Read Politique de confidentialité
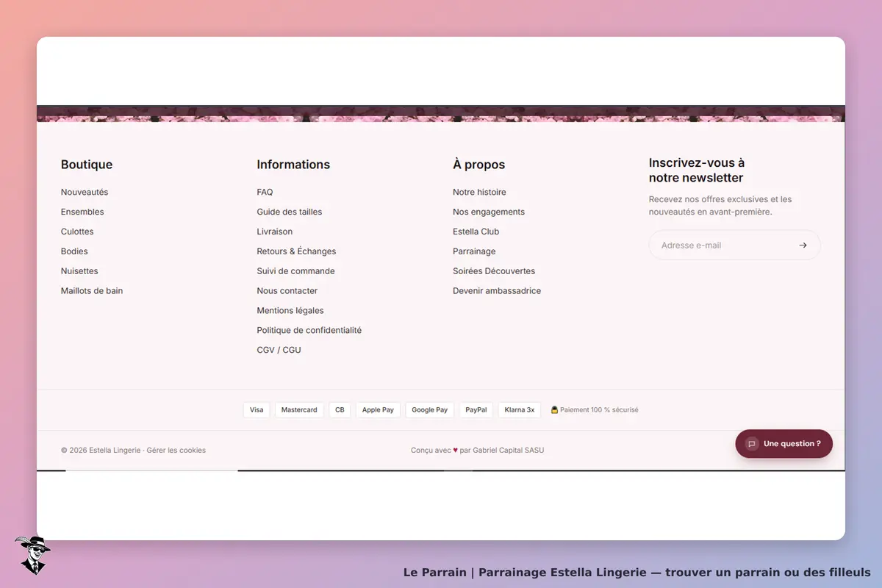882x588 pixels. 309,331
